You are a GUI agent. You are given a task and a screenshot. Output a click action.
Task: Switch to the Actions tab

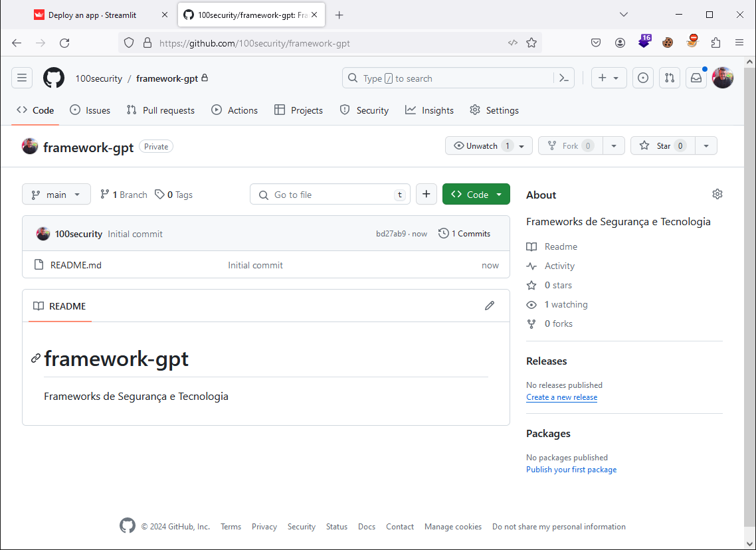pos(235,110)
